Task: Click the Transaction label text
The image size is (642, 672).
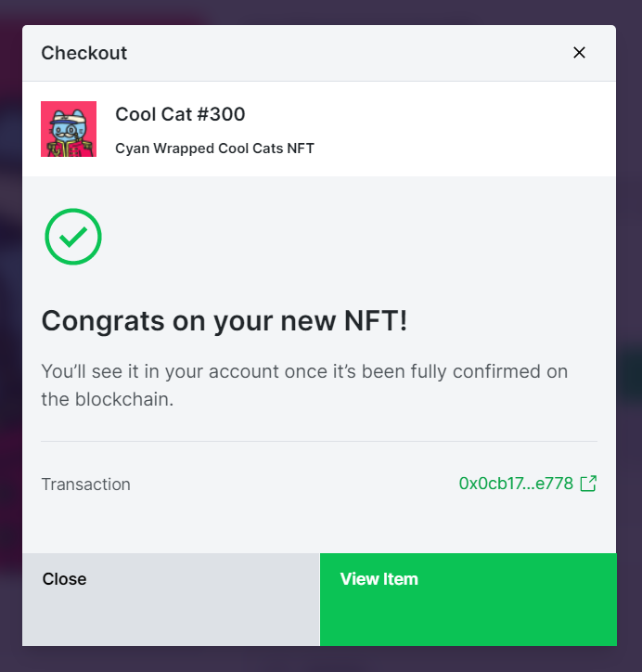Action: coord(85,485)
